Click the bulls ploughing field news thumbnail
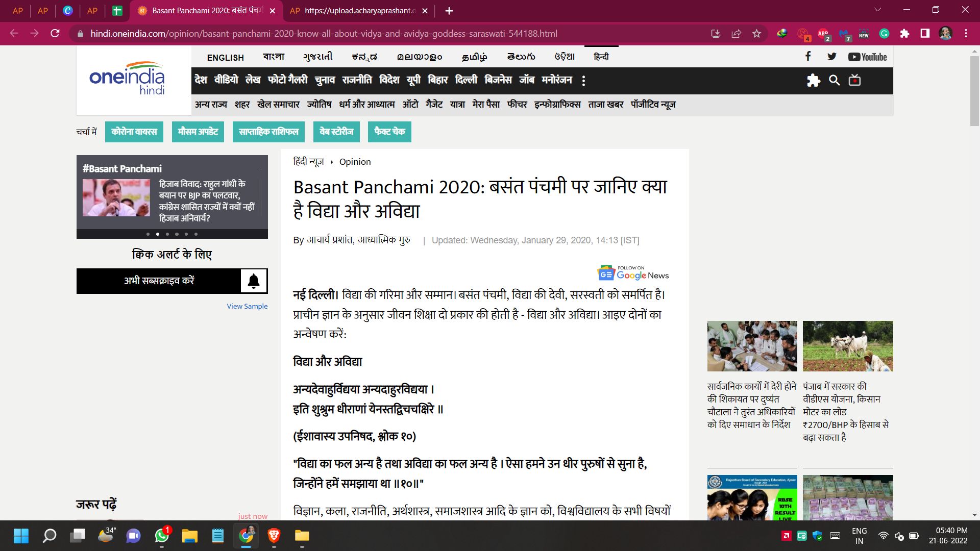Screen dimensions: 980x551 [x=847, y=346]
